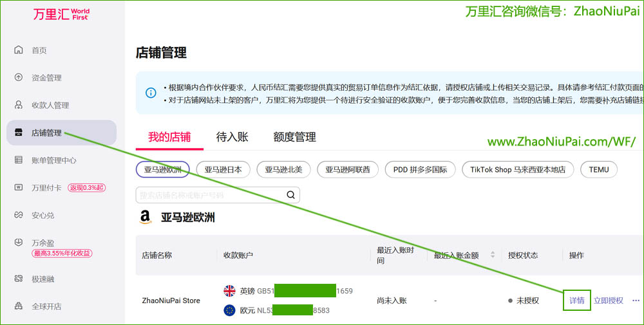Click the 收款人管理 person icon
This screenshot has height=325, width=644.
pyautogui.click(x=19, y=105)
